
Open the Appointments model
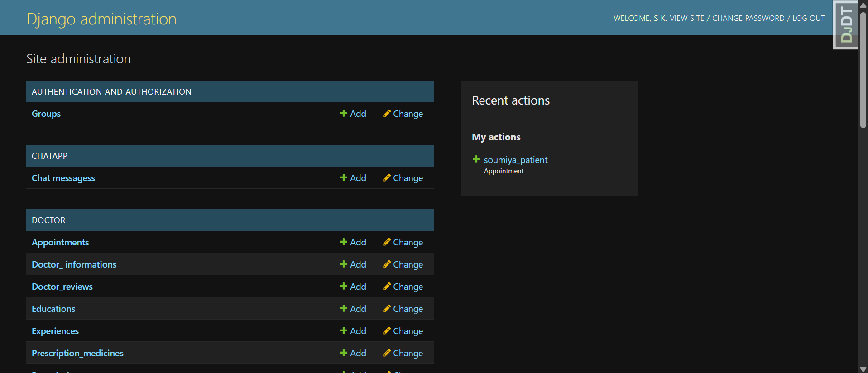pos(60,242)
